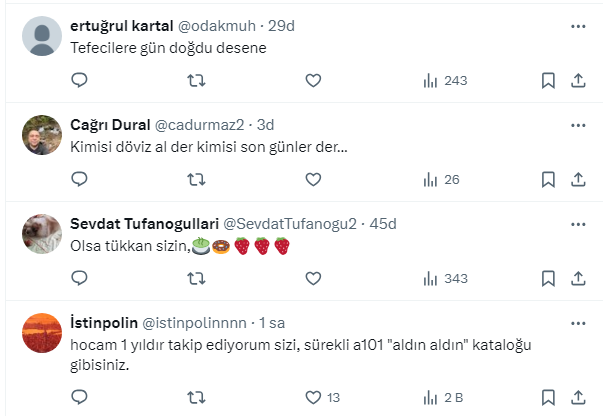This screenshot has height=416, width=603.
Task: Open Sevdat Tufanogullari's profile picture
Action: 42,235
